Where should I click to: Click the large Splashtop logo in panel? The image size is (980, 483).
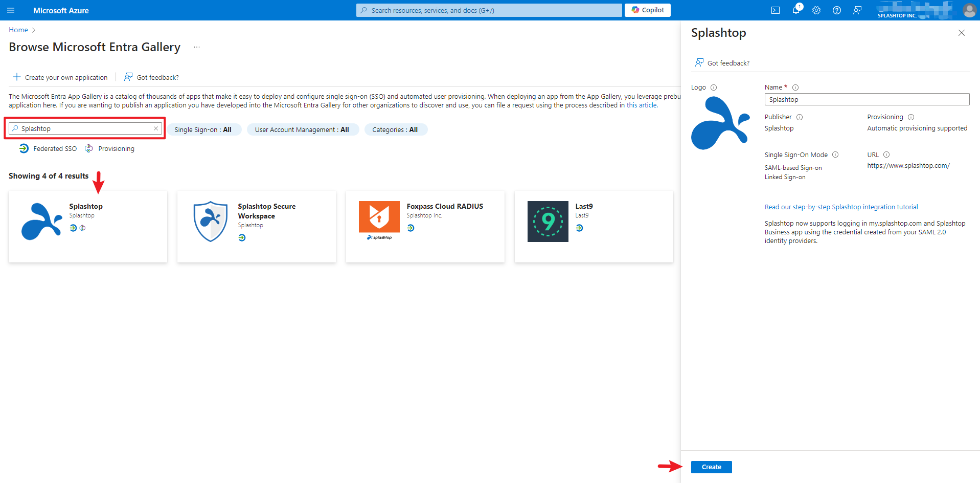720,123
